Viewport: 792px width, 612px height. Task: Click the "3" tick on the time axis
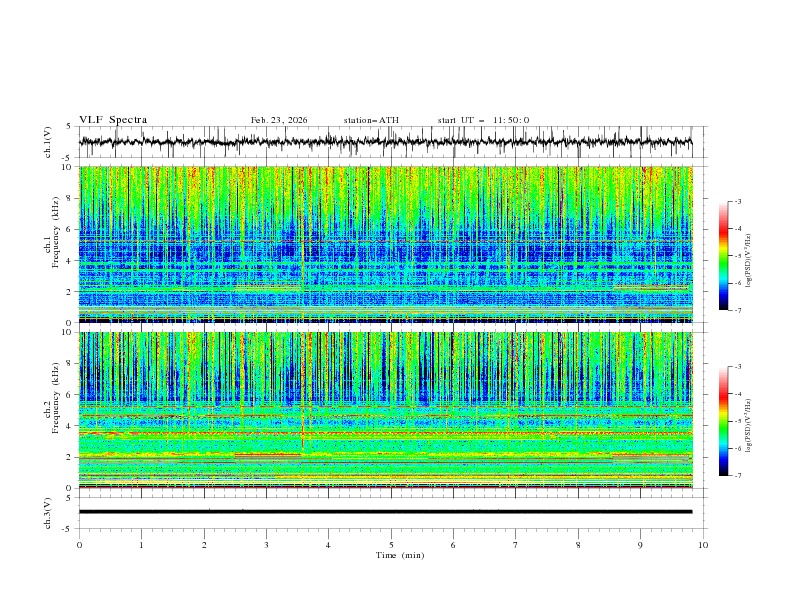(266, 545)
